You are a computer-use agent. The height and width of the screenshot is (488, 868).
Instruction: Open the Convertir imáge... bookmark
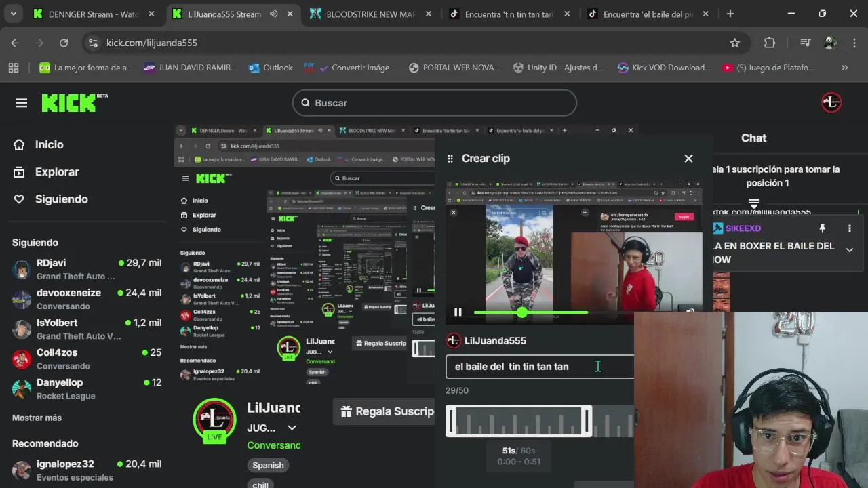pyautogui.click(x=350, y=68)
